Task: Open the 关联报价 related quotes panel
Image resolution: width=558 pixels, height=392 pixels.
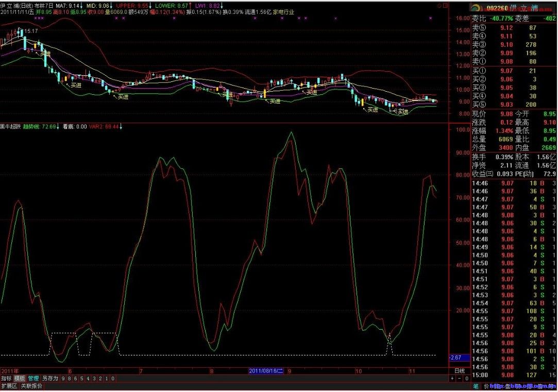Action: pos(31,386)
